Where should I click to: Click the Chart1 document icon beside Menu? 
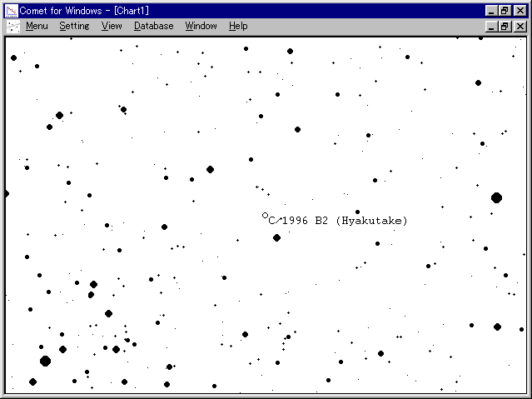[12, 26]
